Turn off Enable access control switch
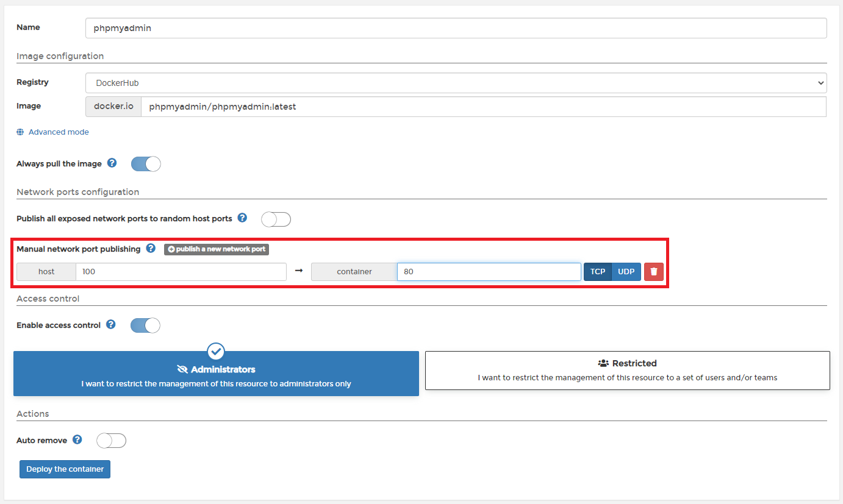This screenshot has width=843, height=504. (145, 325)
